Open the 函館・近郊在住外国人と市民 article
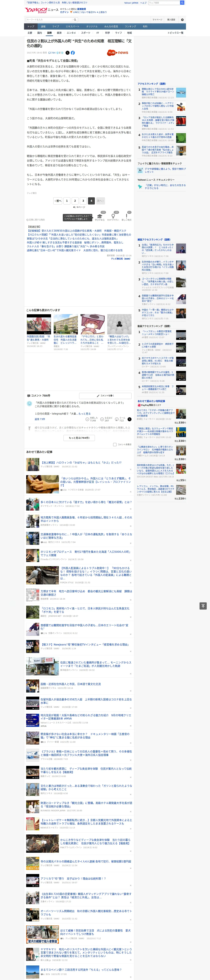 (70, 684)
